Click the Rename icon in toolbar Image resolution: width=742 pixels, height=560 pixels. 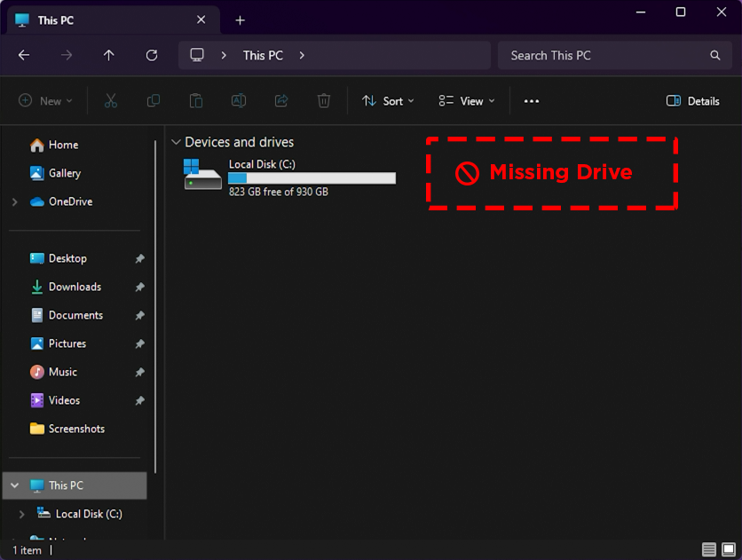coord(239,101)
